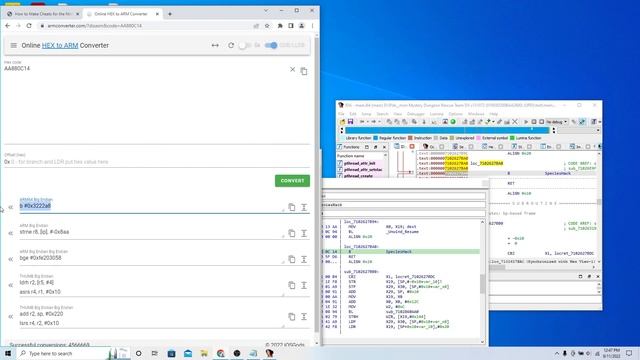Toggle the 0x prefix switch
The image size is (640, 360).
click(x=245, y=45)
